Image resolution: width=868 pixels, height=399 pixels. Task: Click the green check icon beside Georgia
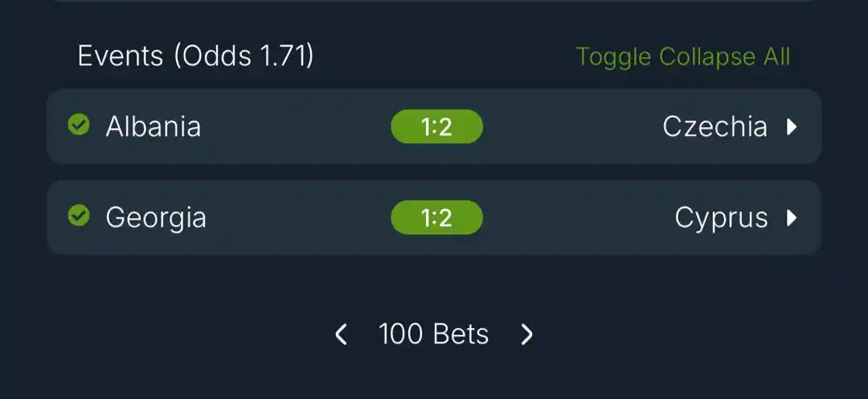click(x=79, y=216)
